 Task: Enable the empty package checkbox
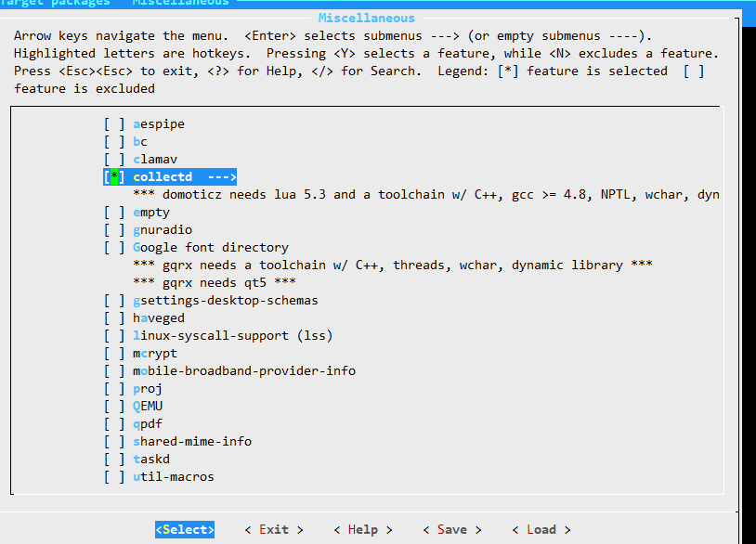(x=114, y=213)
